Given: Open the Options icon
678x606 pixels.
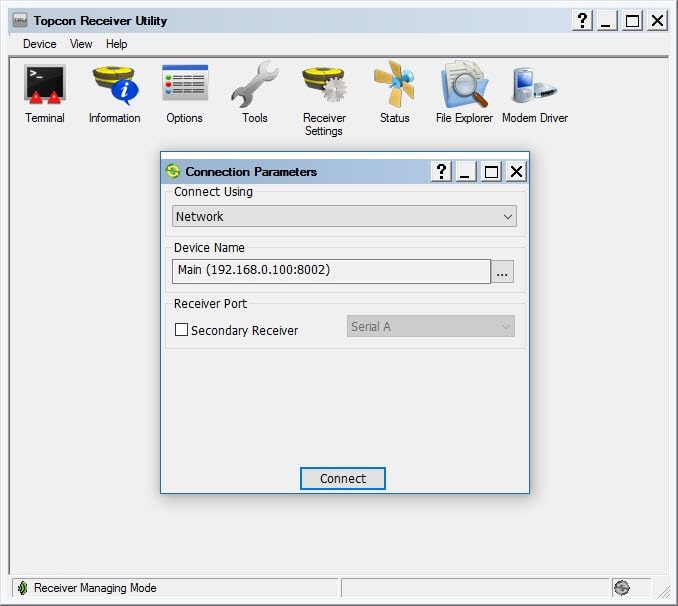Looking at the screenshot, I should point(185,83).
